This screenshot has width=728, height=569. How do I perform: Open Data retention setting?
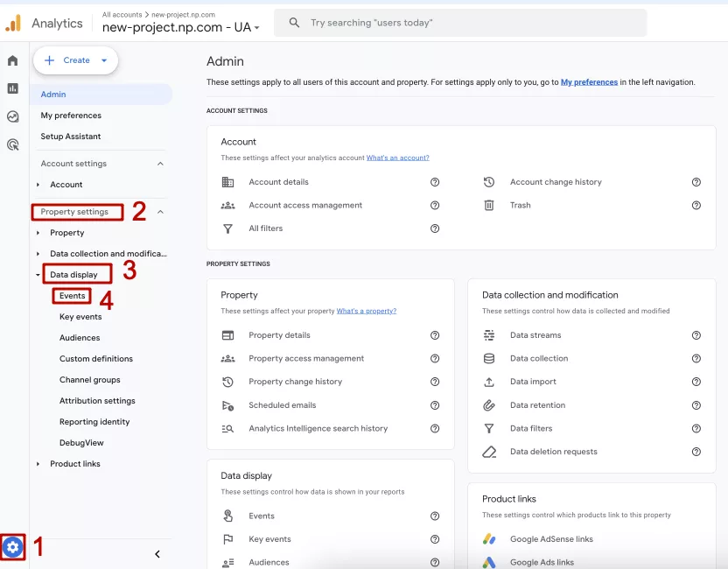537,405
